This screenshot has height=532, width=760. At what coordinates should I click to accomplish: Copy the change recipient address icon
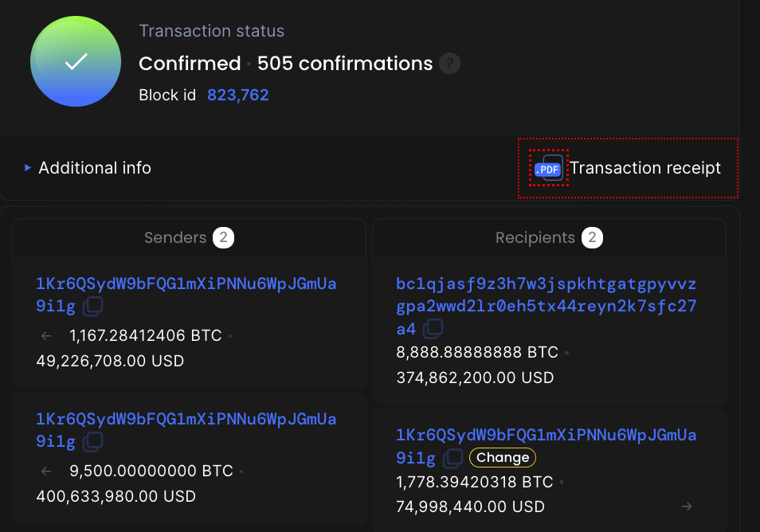pos(453,458)
